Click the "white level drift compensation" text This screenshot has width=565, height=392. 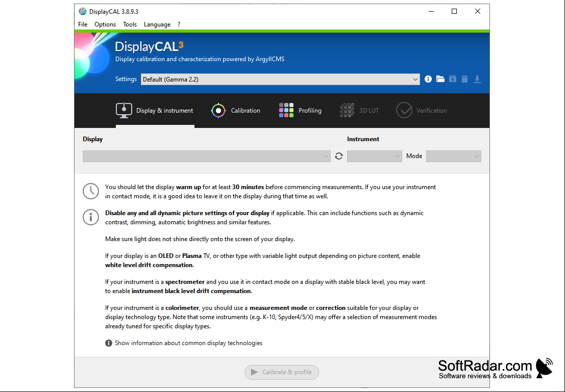[x=149, y=265]
